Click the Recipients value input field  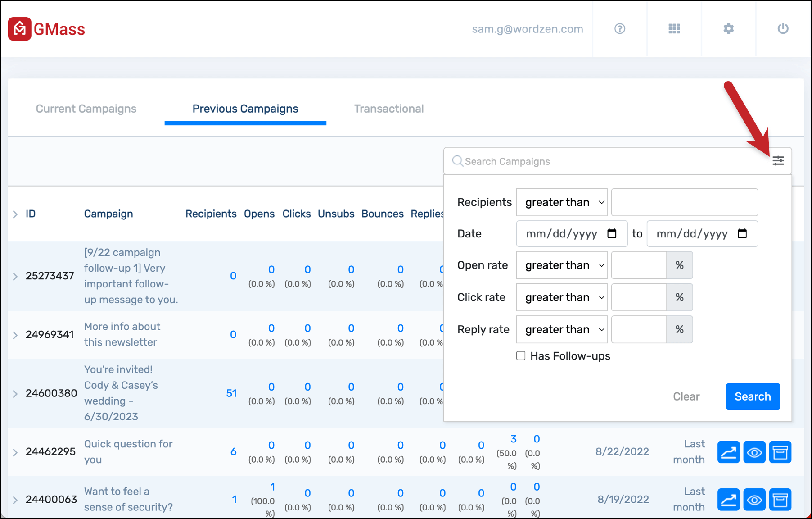pos(685,202)
